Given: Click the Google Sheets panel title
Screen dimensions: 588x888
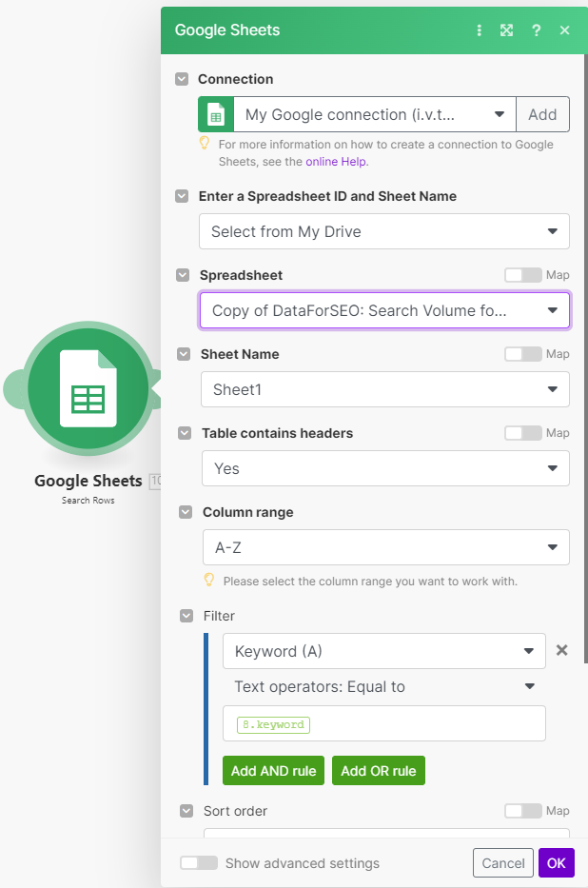Looking at the screenshot, I should coord(227,30).
